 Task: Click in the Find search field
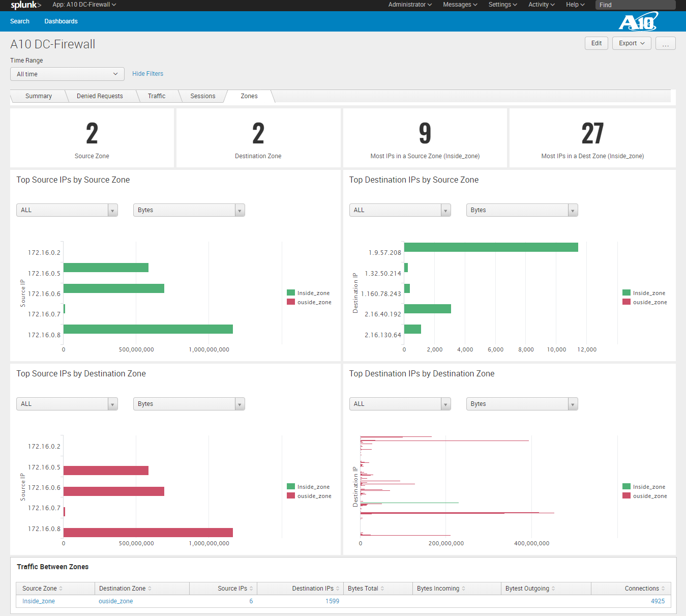coord(636,5)
